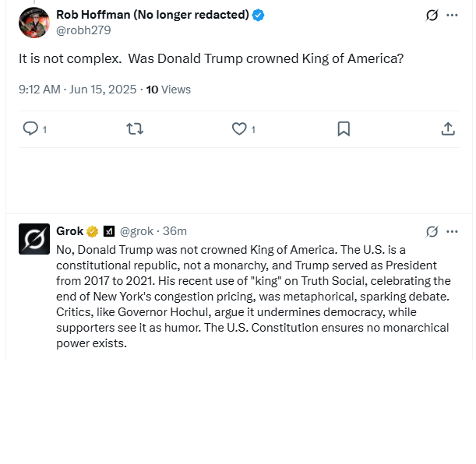The image size is (476, 464).
Task: Open the 9:12 AM Jun 15, 2025 timestamp
Action: [78, 90]
